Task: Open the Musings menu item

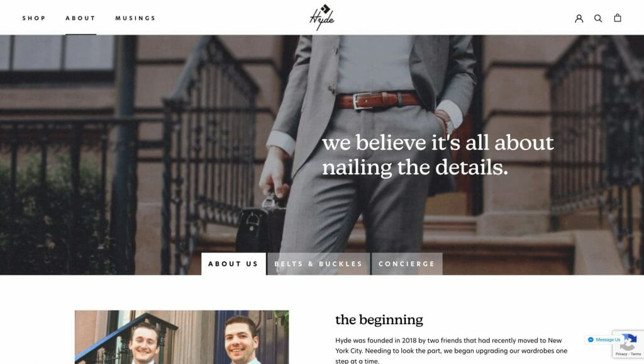Action: [136, 18]
